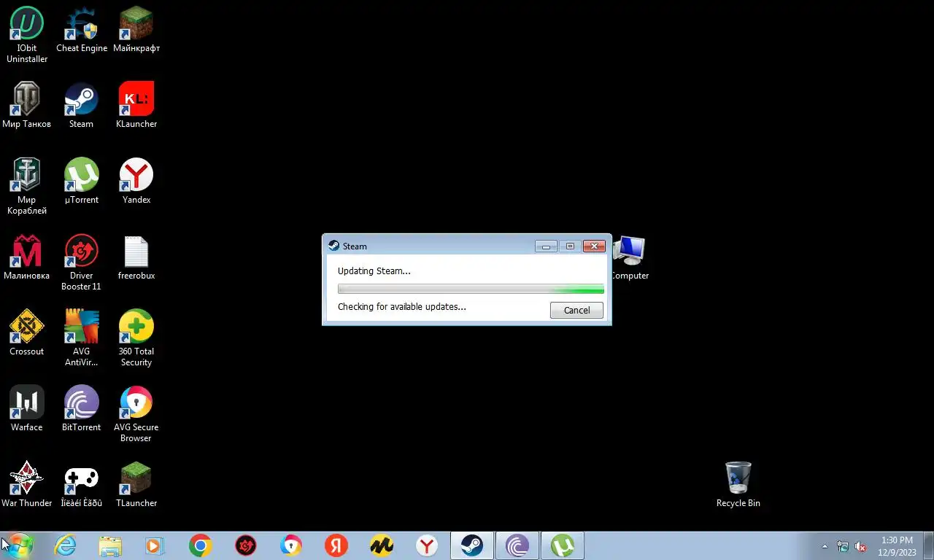The height and width of the screenshot is (560, 934).
Task: Close the Steam updater dialog
Action: pyautogui.click(x=595, y=246)
